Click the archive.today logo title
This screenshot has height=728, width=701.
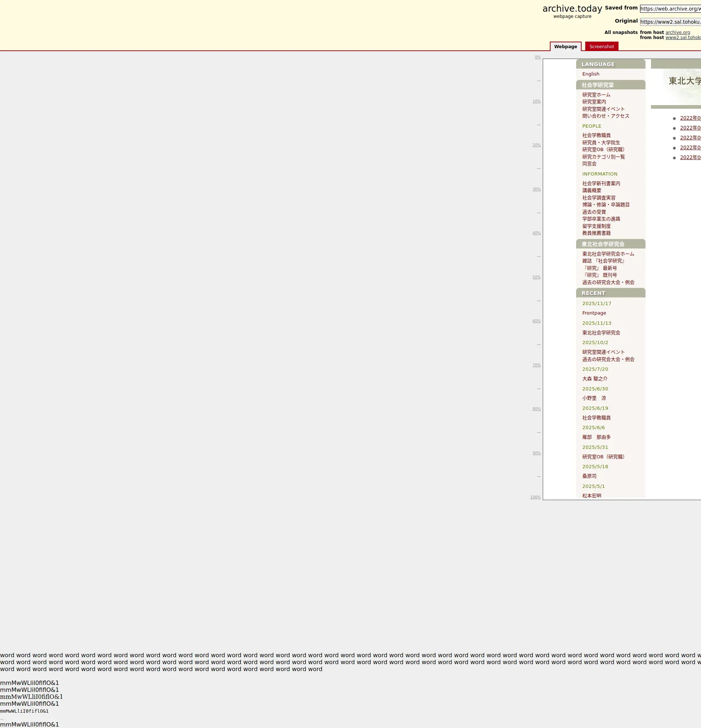[572, 8]
